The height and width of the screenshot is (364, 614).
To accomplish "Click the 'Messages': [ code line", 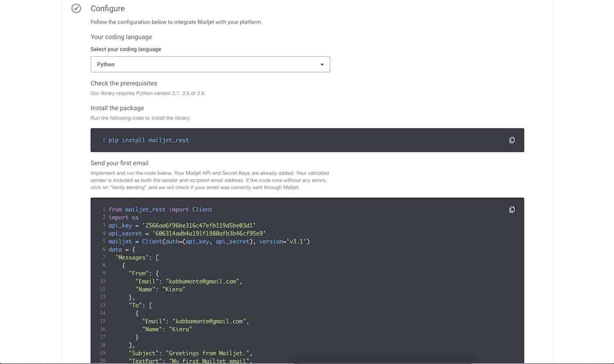I will [x=137, y=257].
